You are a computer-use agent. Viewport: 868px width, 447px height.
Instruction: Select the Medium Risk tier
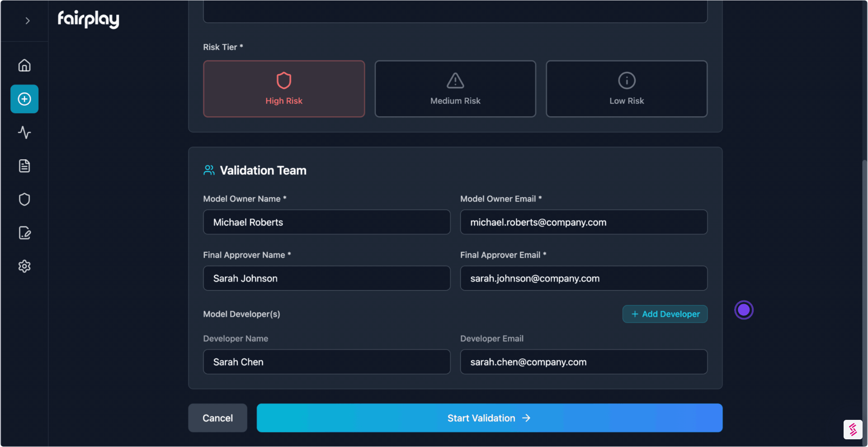[455, 89]
